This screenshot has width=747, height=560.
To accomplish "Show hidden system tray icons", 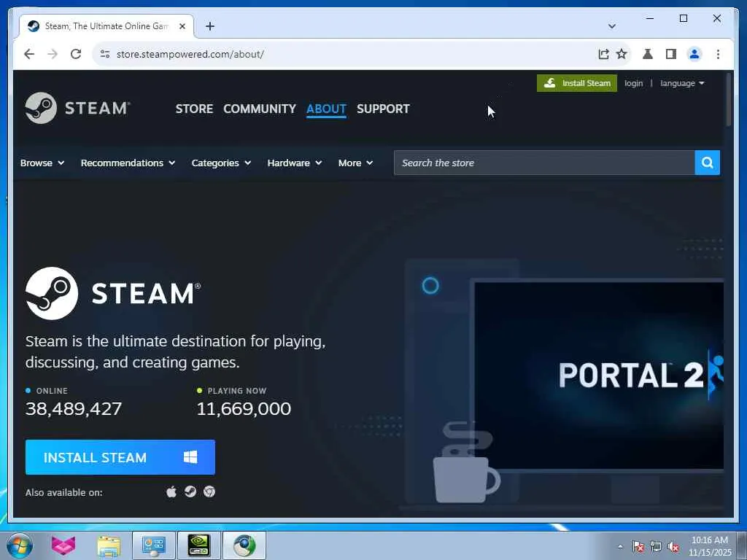I will coord(620,546).
